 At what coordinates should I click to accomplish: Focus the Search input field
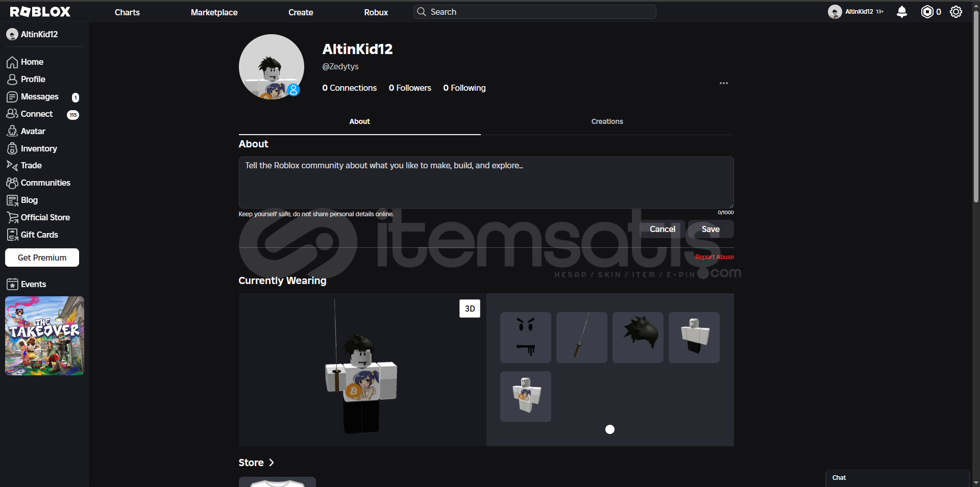pos(535,12)
